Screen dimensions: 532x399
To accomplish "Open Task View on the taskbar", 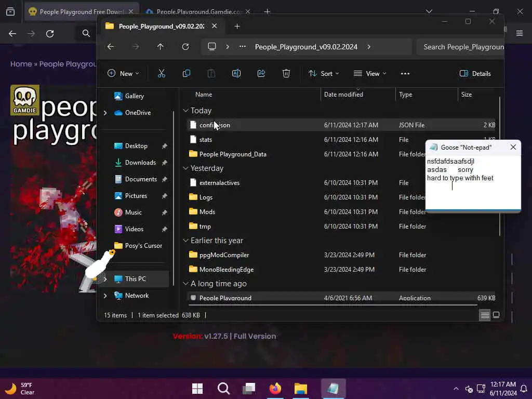I will click(x=249, y=389).
